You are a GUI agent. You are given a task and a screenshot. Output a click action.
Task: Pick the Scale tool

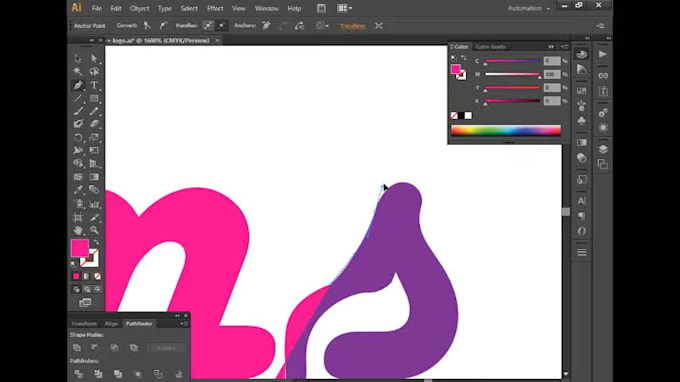click(x=94, y=137)
